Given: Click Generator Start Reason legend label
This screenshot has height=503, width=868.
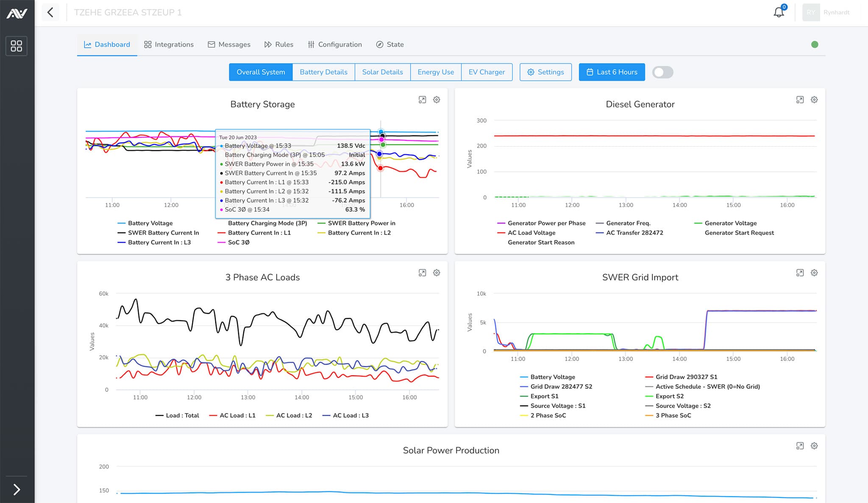Looking at the screenshot, I should [x=541, y=243].
